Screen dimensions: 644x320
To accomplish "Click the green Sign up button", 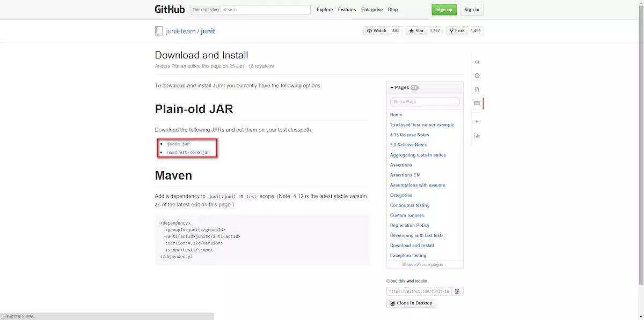I will tap(444, 10).
